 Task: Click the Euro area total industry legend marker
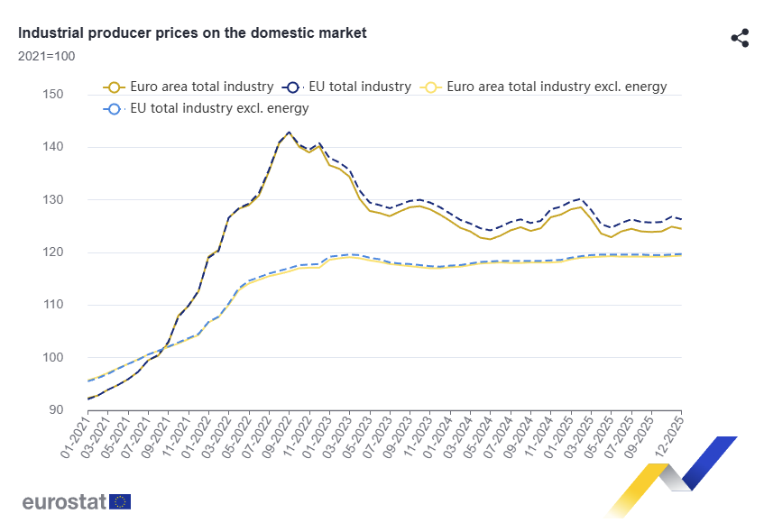114,87
